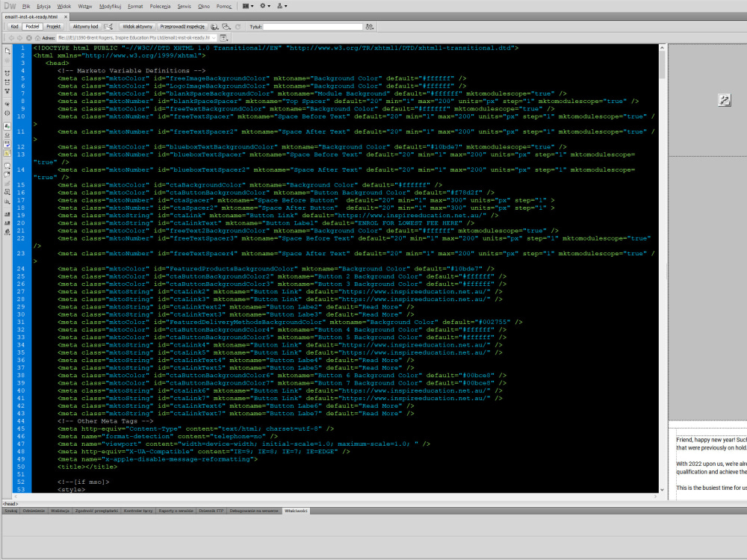Click the Select Parent Tag icon
The height and width of the screenshot is (560, 747).
point(7,103)
